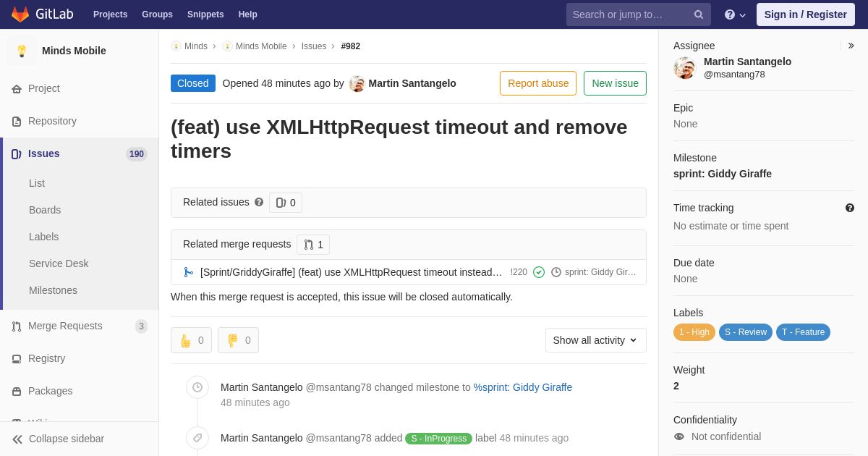Click the green pipeline passed status icon

tap(539, 272)
